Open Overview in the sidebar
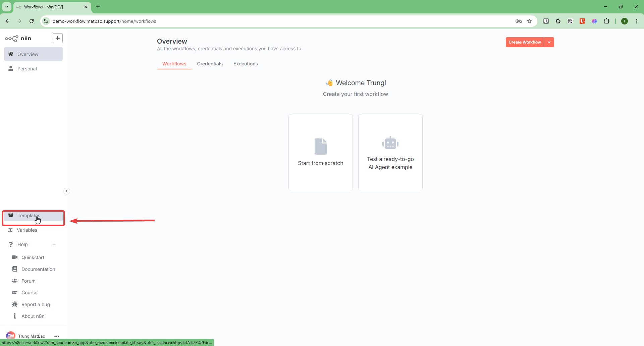This screenshot has height=346, width=644. tap(33, 54)
